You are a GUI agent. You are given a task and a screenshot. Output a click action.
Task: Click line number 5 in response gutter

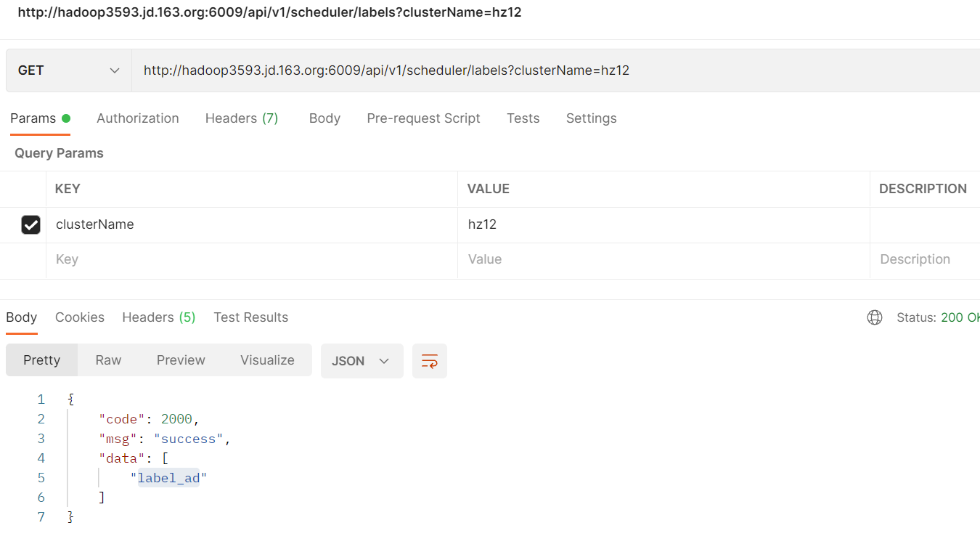[41, 478]
